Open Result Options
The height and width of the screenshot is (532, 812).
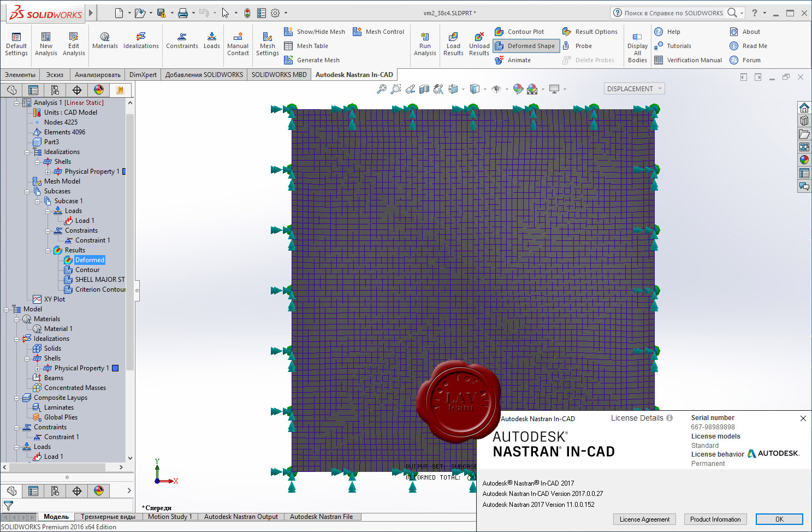(590, 32)
